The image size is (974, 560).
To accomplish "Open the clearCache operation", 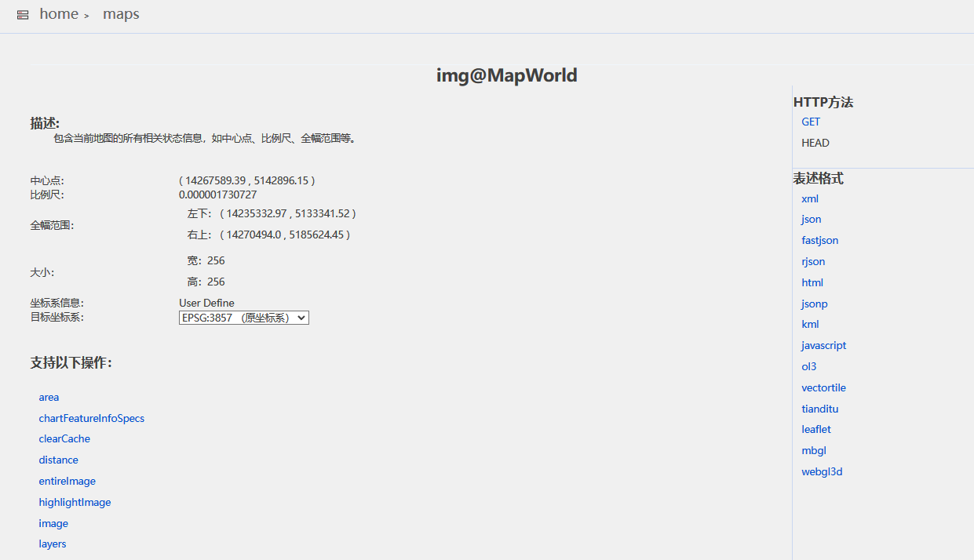I will coord(64,438).
